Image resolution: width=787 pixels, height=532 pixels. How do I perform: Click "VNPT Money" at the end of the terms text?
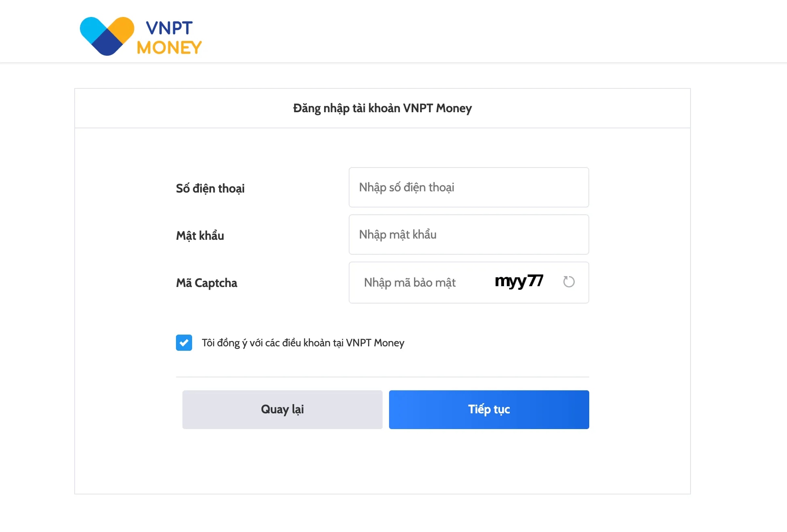coord(375,343)
